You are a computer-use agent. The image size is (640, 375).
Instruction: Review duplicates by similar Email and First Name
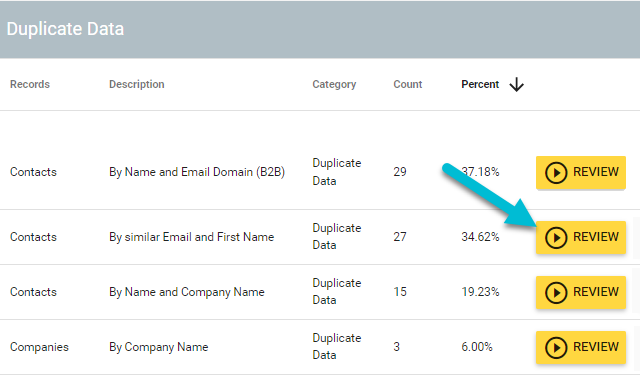click(581, 237)
